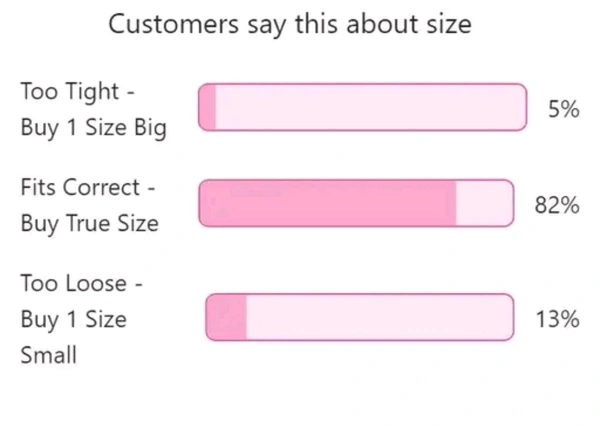Click the 'Buy True Size' text

pyautogui.click(x=89, y=223)
